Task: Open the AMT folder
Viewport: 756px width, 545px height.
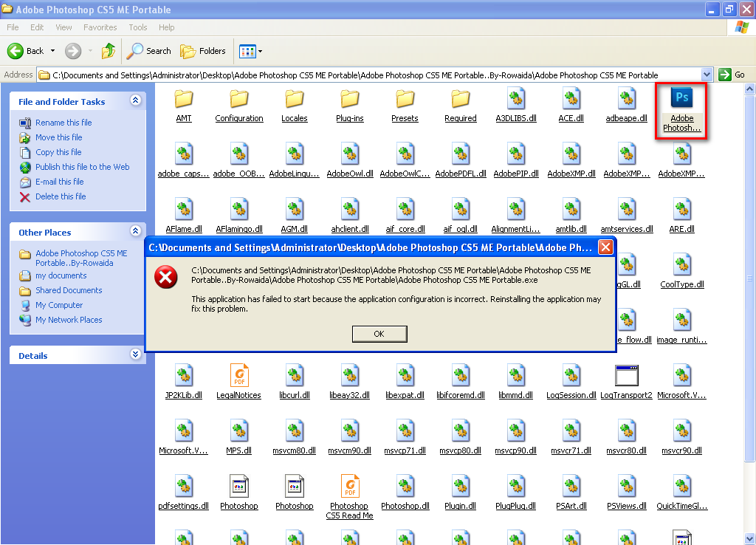Action: click(184, 99)
